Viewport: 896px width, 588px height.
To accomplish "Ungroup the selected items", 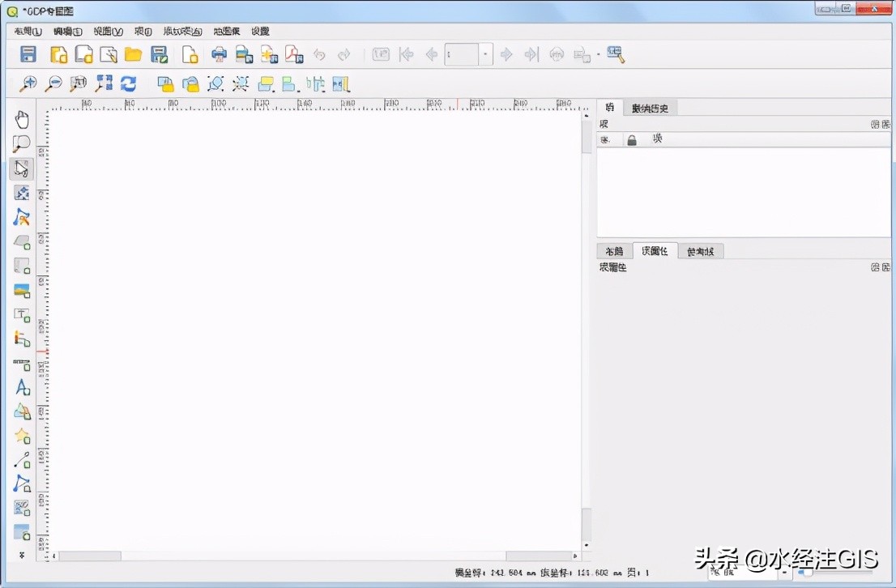I will tap(241, 84).
